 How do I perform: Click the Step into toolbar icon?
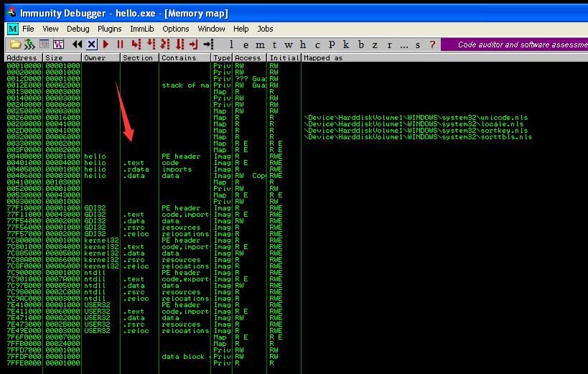click(136, 45)
